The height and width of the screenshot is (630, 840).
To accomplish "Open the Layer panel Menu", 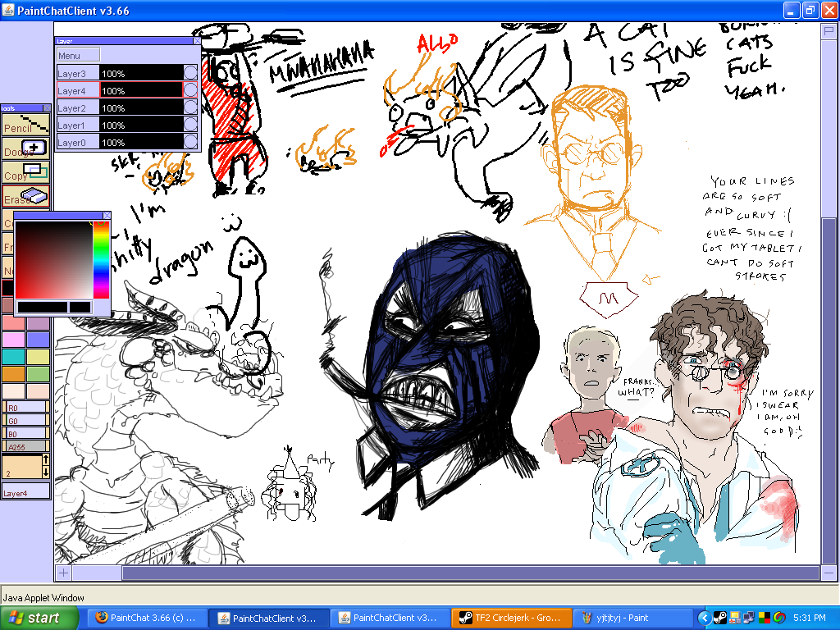I will pos(78,56).
